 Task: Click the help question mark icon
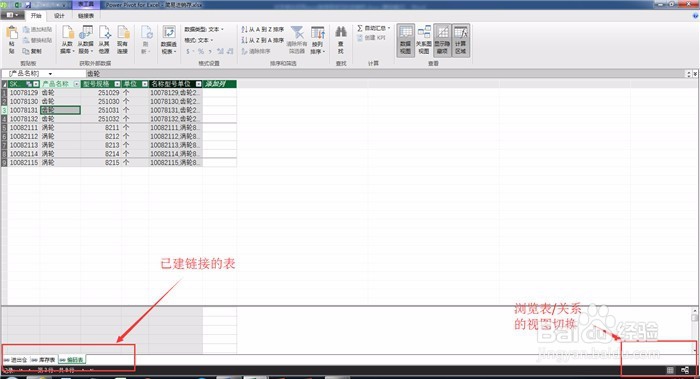coord(696,16)
